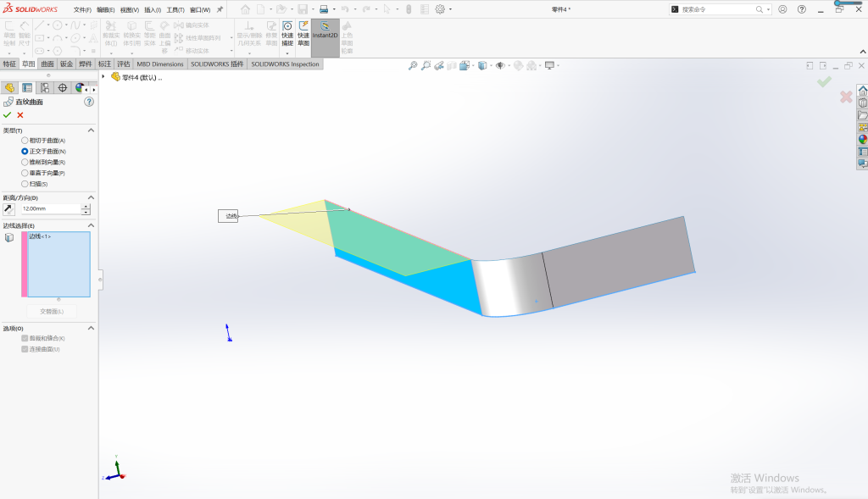Click the 12.00mm distance input field
Viewport: 868px width, 499px height.
[51, 209]
